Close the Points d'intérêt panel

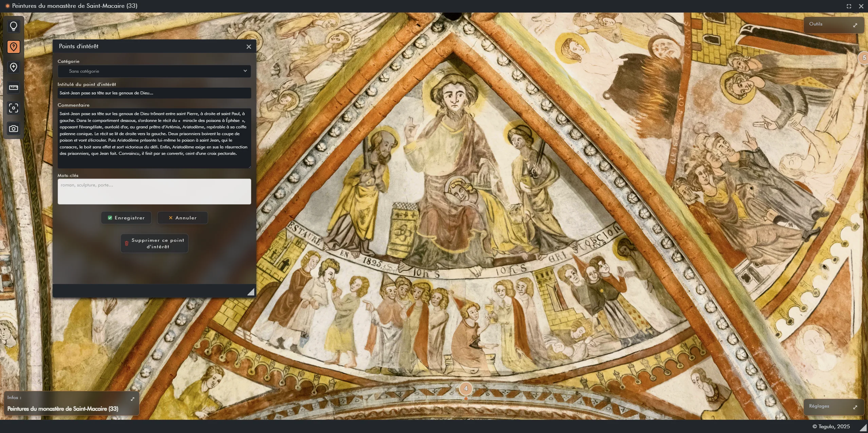(249, 47)
